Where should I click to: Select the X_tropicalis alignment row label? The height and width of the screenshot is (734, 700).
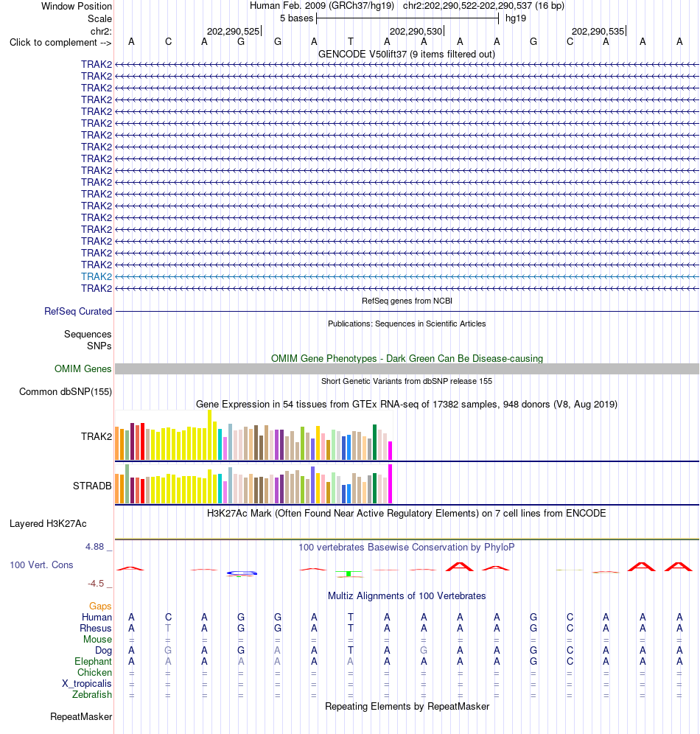pyautogui.click(x=87, y=684)
